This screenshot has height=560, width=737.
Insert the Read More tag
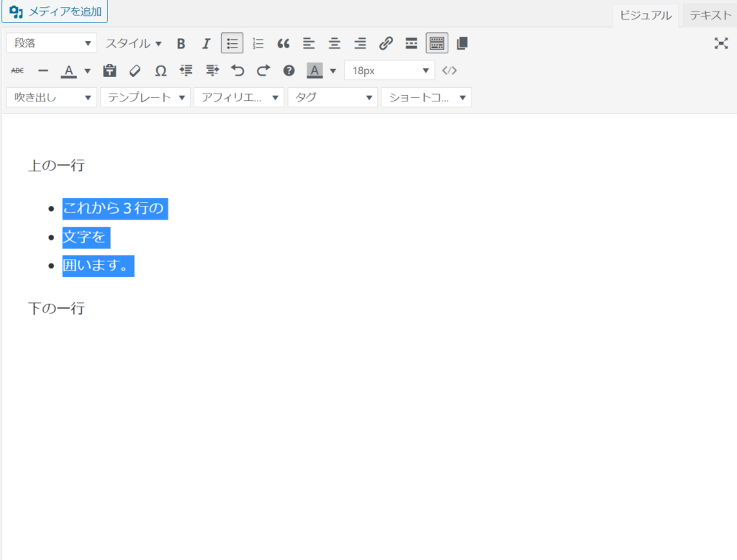click(411, 44)
